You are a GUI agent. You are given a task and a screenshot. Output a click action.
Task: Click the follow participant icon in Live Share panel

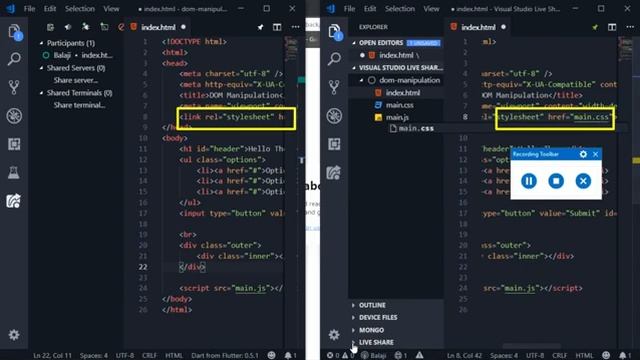pyautogui.click(x=85, y=27)
